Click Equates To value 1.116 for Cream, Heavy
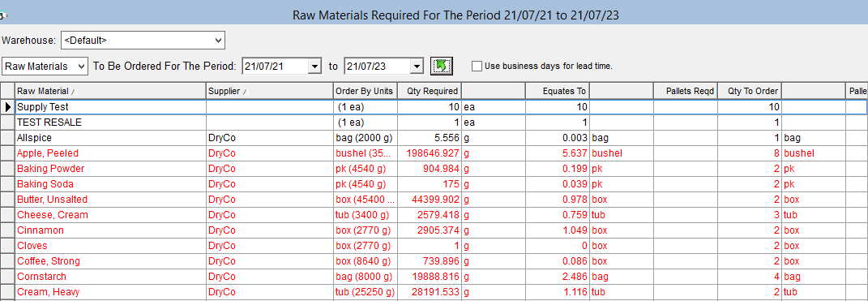The height and width of the screenshot is (301, 868). point(557,292)
